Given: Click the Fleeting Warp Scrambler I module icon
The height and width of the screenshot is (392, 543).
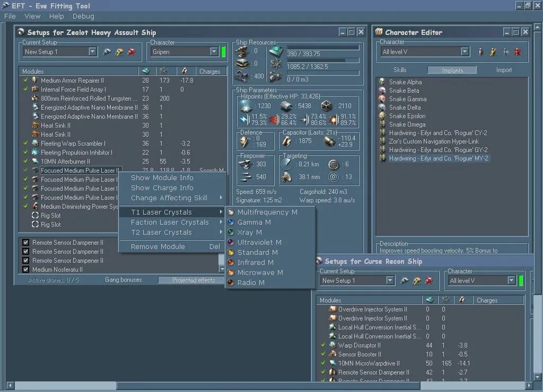Looking at the screenshot, I should coord(34,143).
